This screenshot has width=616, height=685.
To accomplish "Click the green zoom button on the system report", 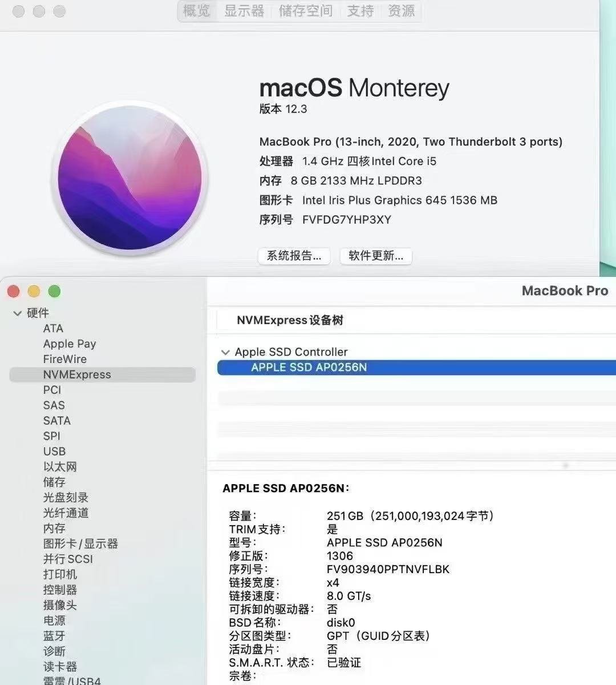I will [54, 292].
